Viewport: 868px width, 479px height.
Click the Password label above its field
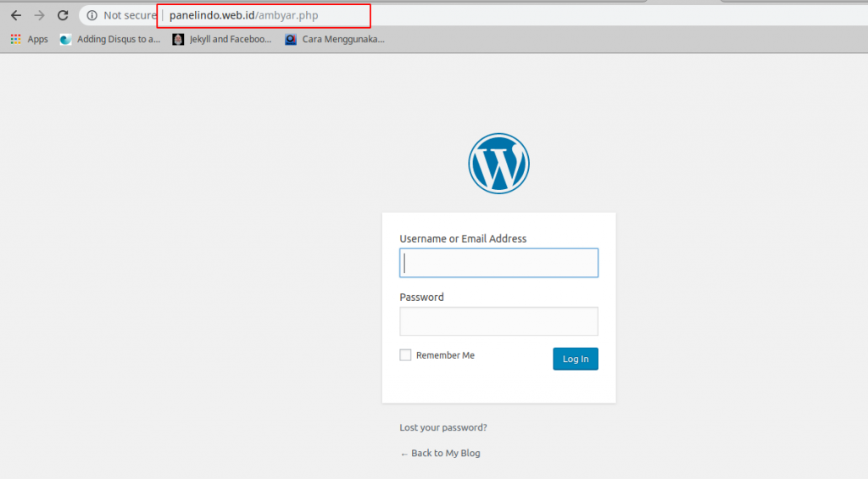[x=422, y=298]
